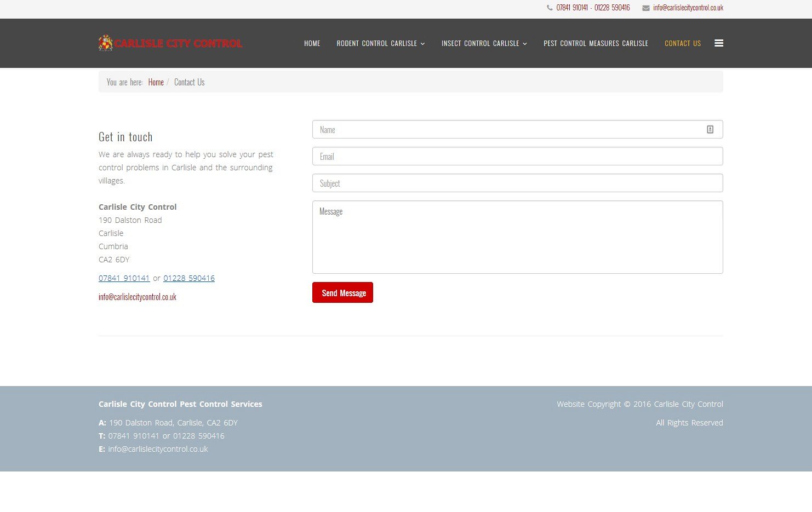The width and height of the screenshot is (812, 512).
Task: Click the envelope icon in top bar
Action: point(646,8)
